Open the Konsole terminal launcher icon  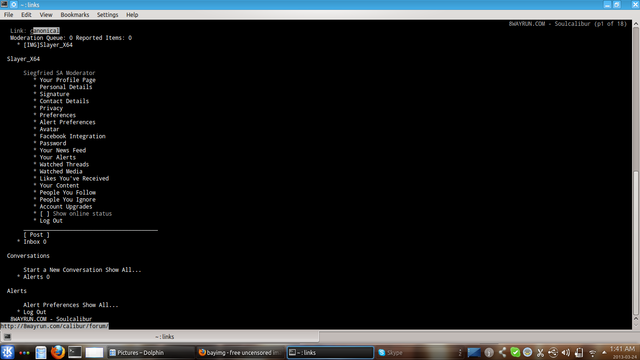[x=75, y=352]
